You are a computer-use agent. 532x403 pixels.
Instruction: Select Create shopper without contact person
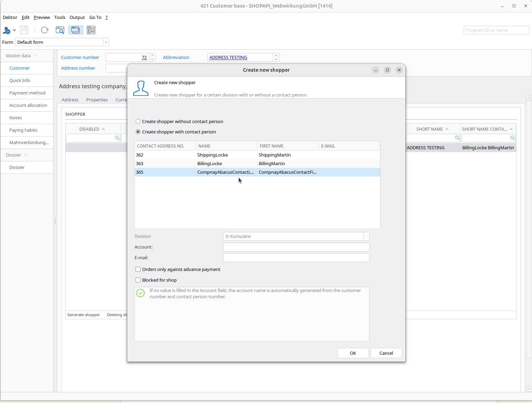[x=138, y=121]
